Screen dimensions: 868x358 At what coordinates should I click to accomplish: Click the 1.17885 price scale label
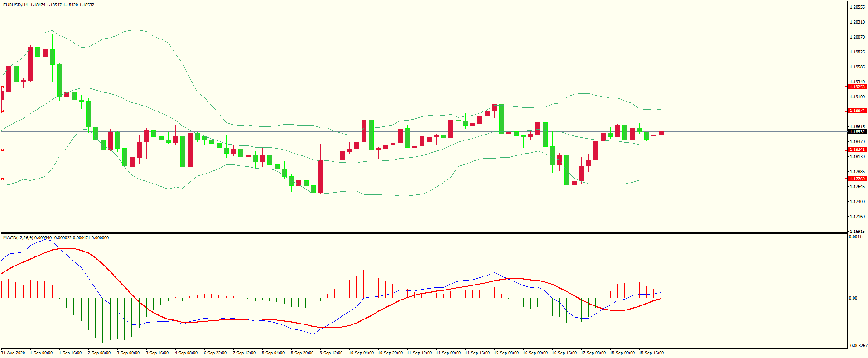click(x=858, y=172)
